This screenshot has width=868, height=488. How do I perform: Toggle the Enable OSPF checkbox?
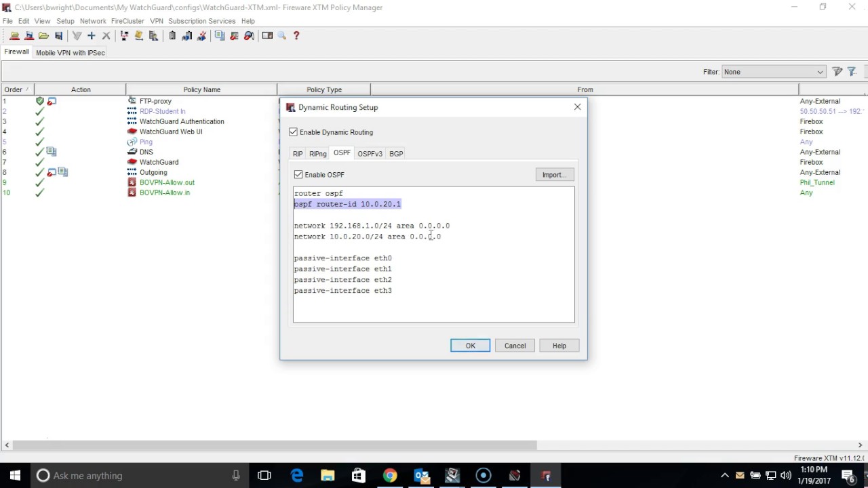click(298, 175)
